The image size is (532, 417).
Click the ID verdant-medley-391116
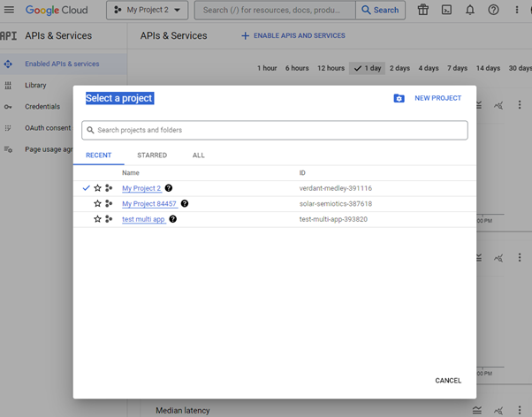pyautogui.click(x=336, y=188)
